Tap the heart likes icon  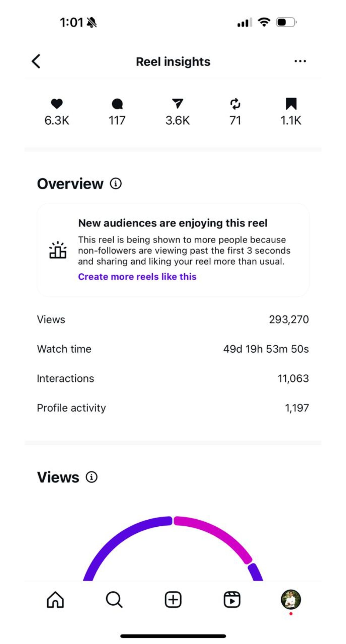(57, 104)
